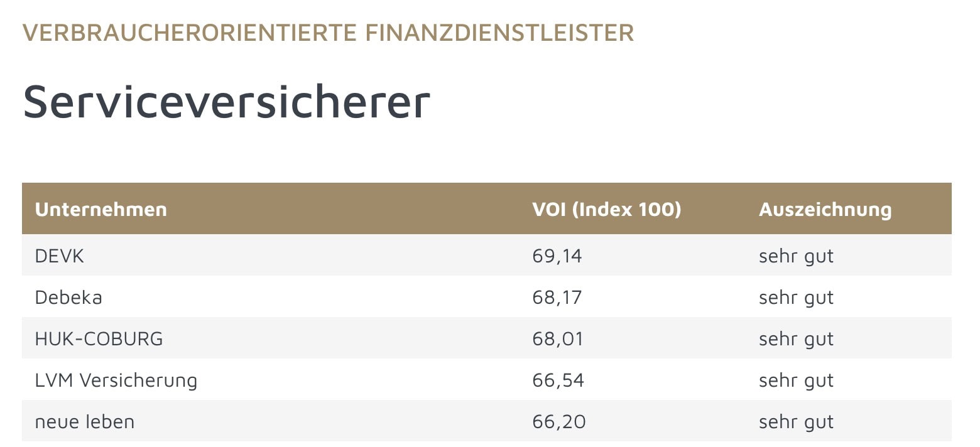Click the VOI value 68,17

tap(557, 297)
